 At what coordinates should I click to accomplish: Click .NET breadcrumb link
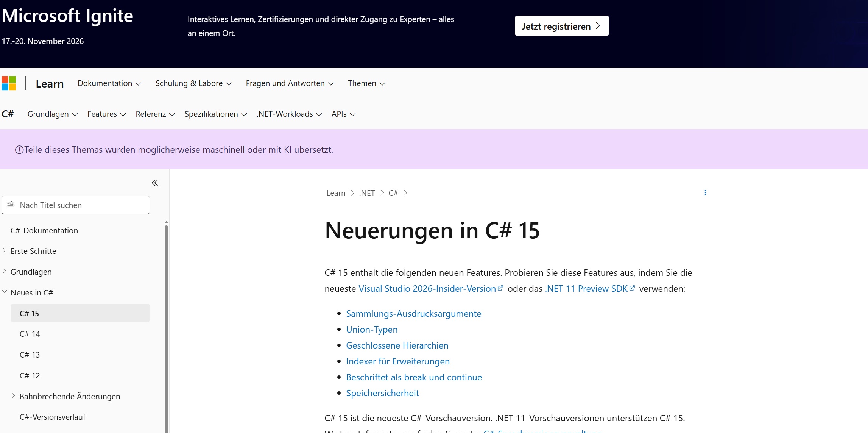tap(367, 193)
